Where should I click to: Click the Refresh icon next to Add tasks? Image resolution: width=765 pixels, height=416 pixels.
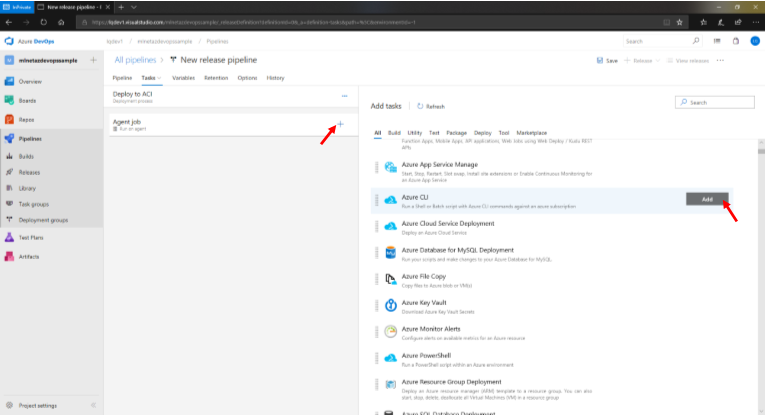tap(421, 105)
